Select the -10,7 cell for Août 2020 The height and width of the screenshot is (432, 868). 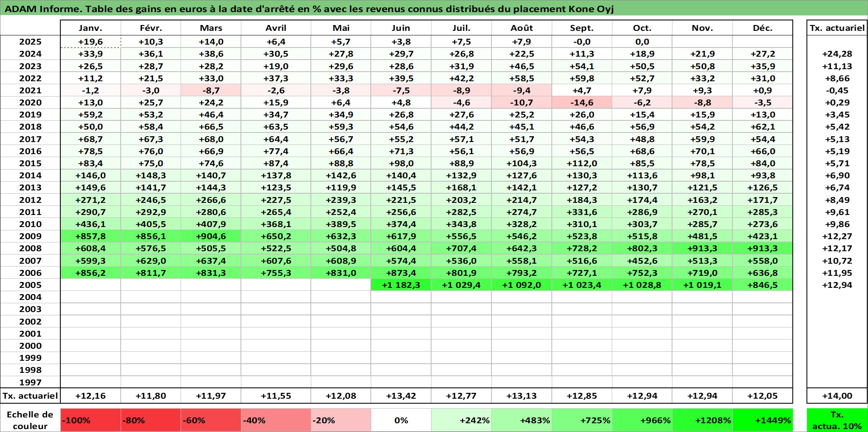click(x=521, y=102)
